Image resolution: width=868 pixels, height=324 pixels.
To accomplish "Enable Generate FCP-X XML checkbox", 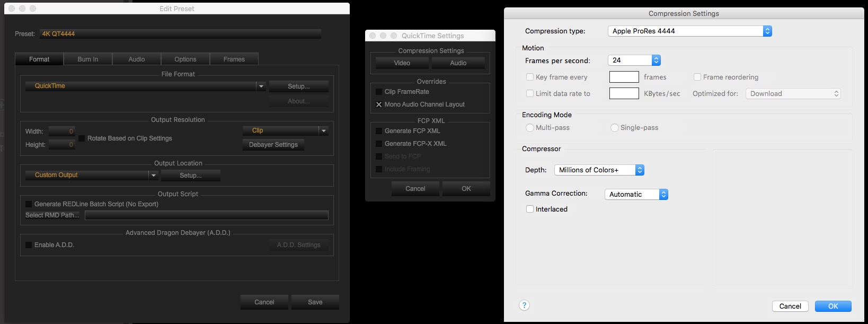I will click(379, 144).
